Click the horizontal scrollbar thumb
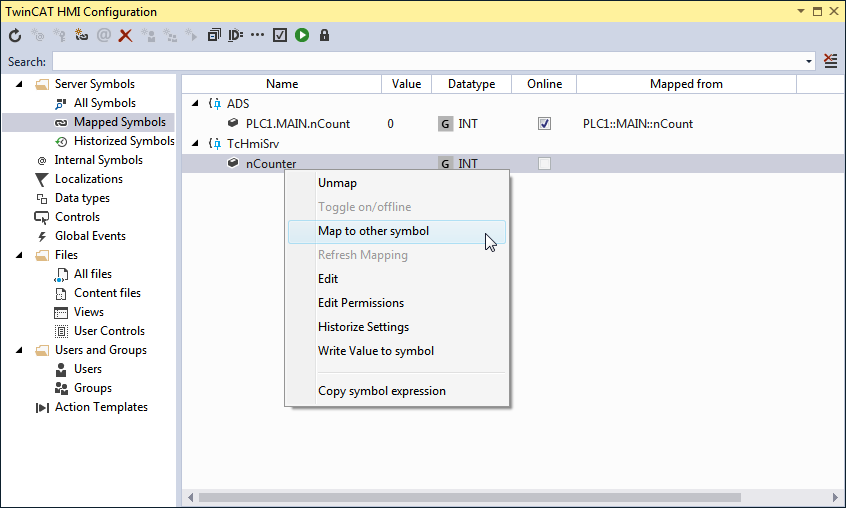The height and width of the screenshot is (508, 846). pyautogui.click(x=469, y=497)
